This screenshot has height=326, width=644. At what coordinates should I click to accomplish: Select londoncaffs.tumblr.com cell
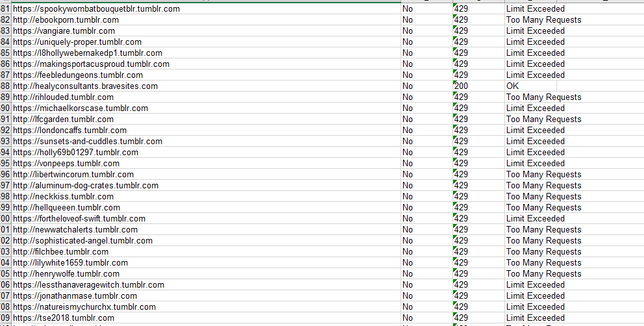(x=206, y=131)
